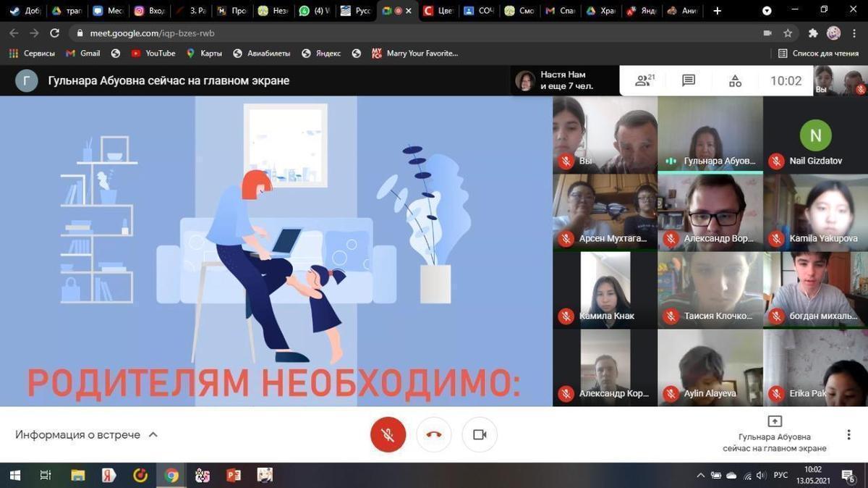Viewport: 868px width, 488px height.
Task: Expand hidden system tray icons
Action: 700,476
